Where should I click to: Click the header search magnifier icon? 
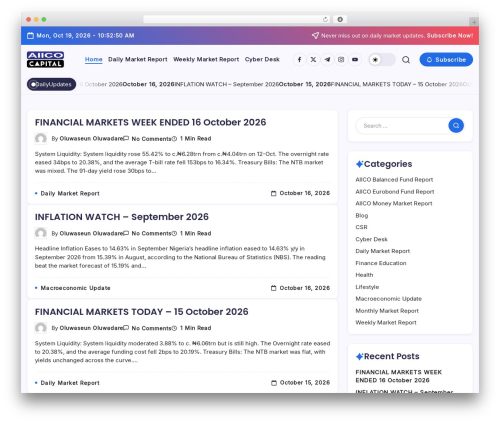click(406, 60)
